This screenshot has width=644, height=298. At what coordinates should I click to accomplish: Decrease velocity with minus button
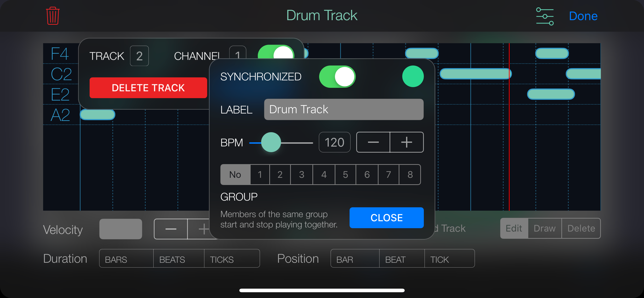pyautogui.click(x=171, y=229)
